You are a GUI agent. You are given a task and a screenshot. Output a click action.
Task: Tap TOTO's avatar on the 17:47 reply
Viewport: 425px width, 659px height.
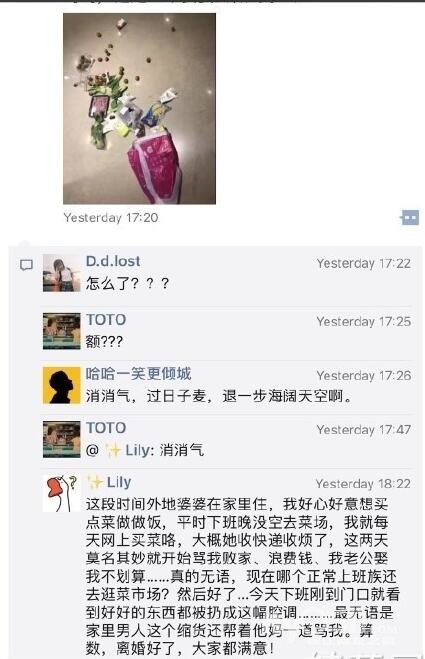point(61,439)
